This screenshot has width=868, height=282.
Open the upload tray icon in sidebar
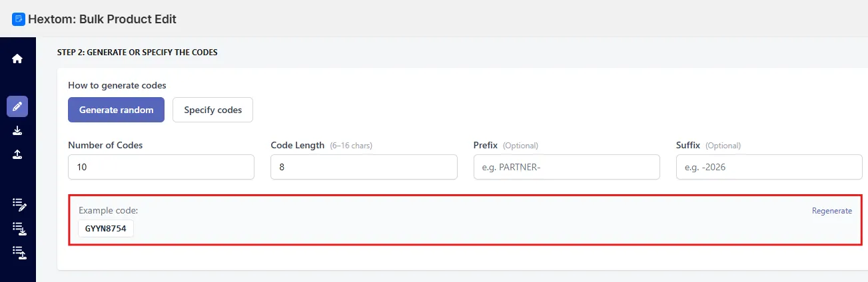coord(17,154)
